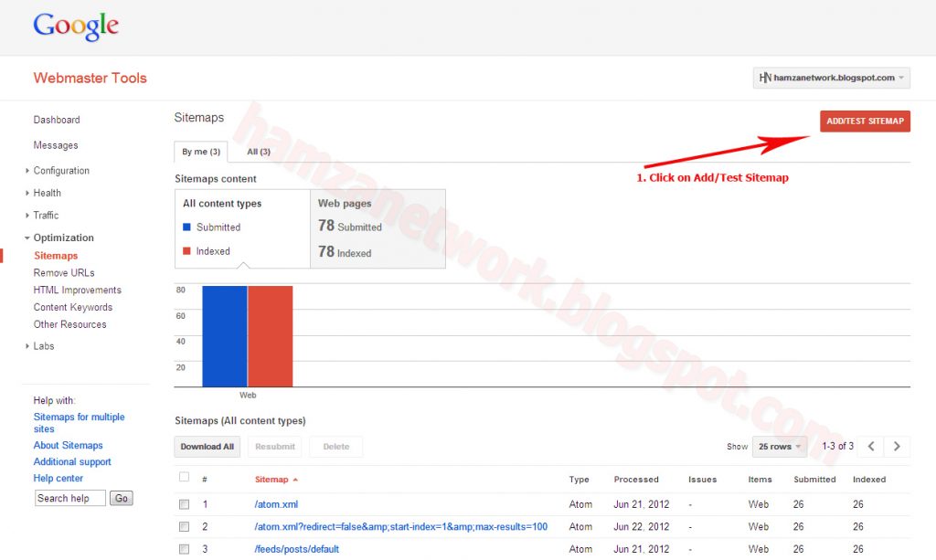The height and width of the screenshot is (560, 936).
Task: Expand the Configuration menu
Action: pos(61,171)
